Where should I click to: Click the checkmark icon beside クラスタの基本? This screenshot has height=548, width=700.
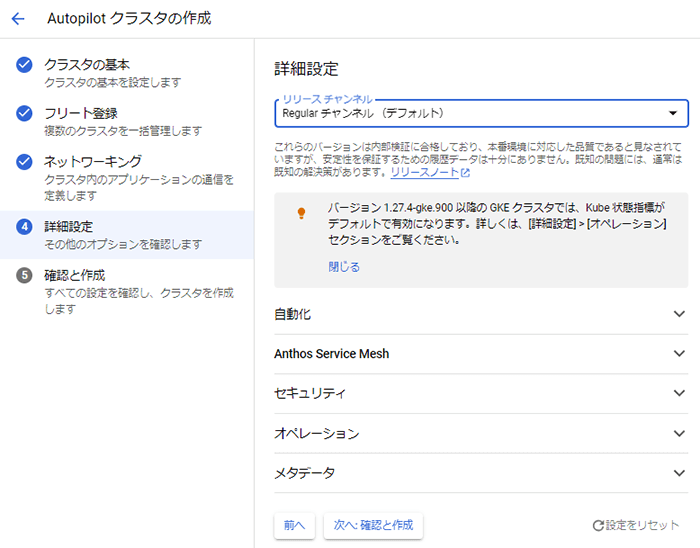[25, 65]
